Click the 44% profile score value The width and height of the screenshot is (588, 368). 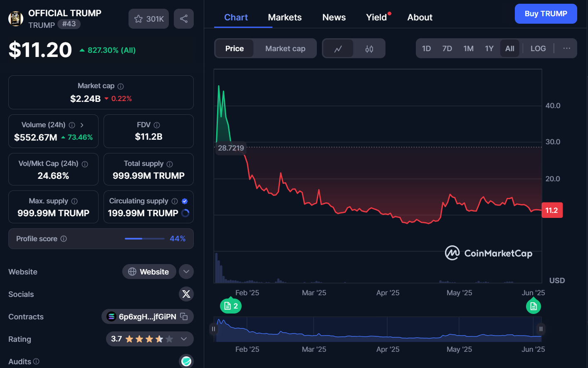[178, 239]
